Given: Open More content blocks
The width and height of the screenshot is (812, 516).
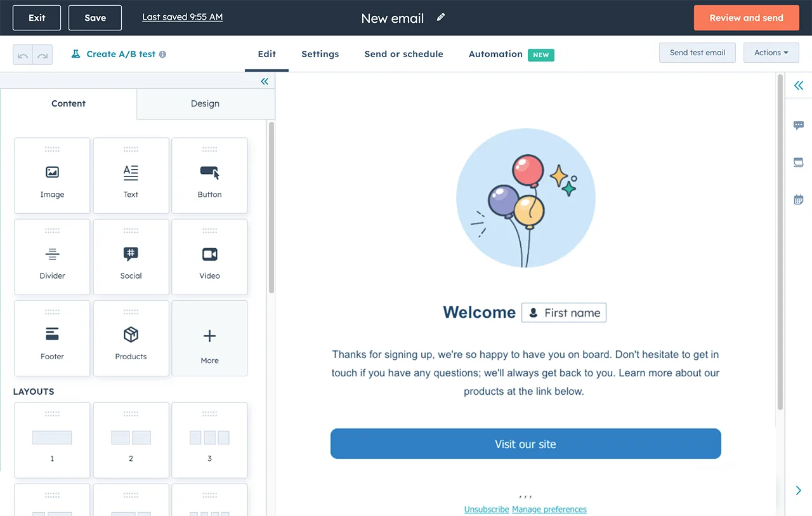Looking at the screenshot, I should (209, 338).
